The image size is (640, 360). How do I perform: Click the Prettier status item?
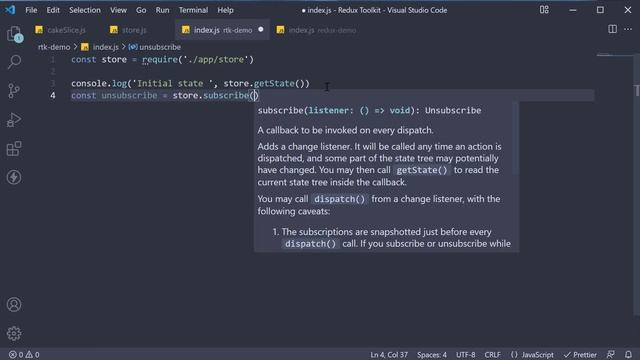[580, 355]
